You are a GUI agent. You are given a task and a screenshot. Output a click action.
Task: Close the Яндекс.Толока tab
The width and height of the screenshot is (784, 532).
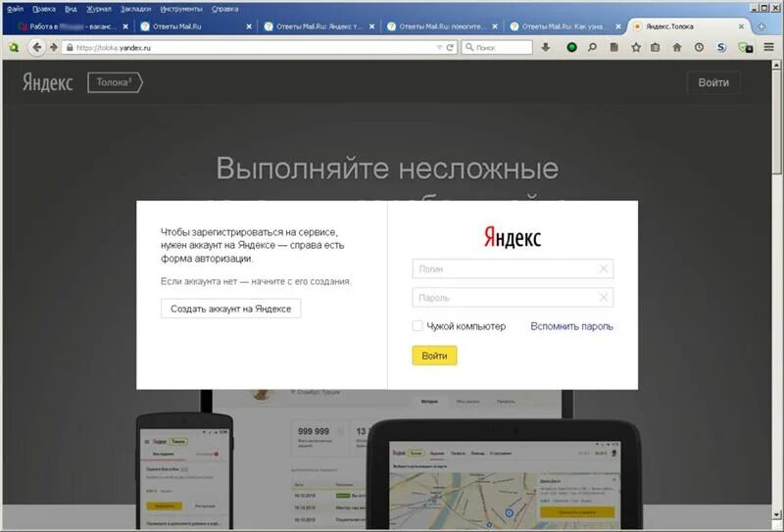pyautogui.click(x=741, y=26)
